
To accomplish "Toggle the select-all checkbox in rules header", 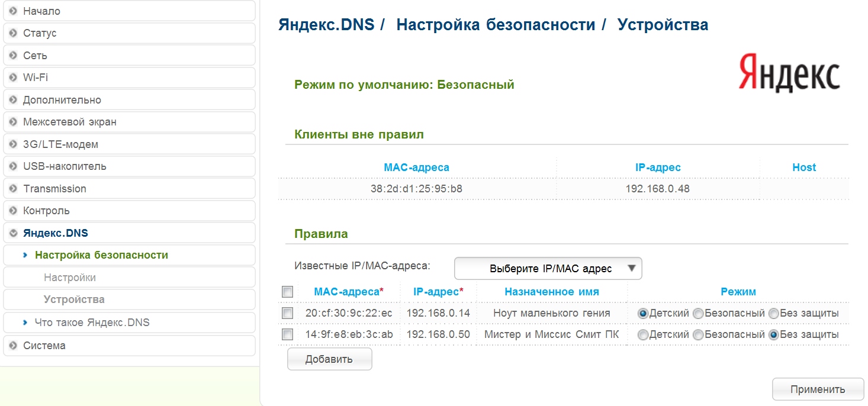I will point(287,292).
